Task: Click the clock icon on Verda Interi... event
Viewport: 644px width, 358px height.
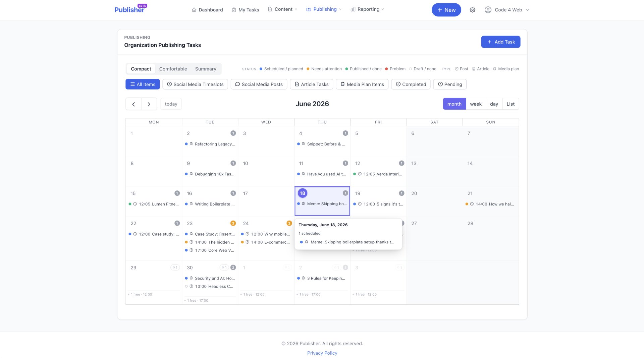Action: pyautogui.click(x=360, y=174)
